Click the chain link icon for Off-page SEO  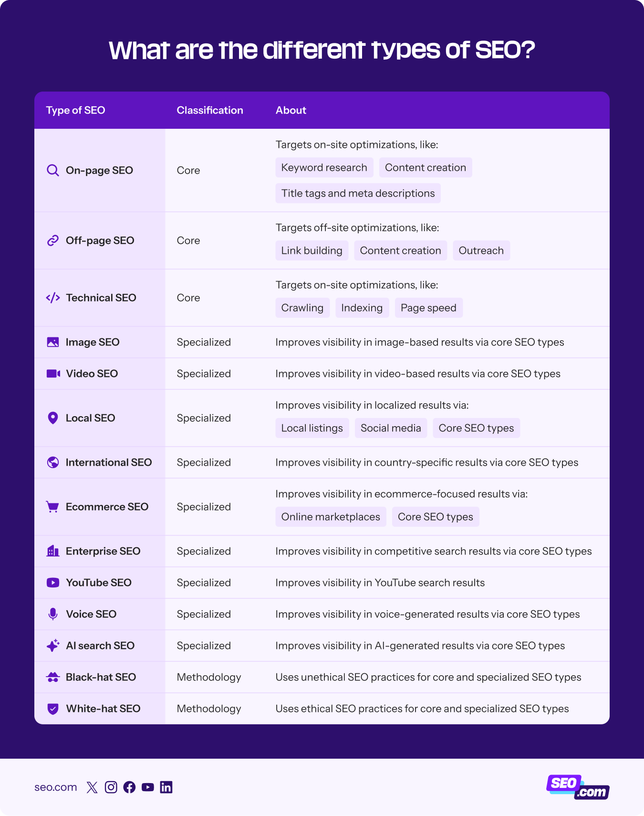(x=52, y=241)
